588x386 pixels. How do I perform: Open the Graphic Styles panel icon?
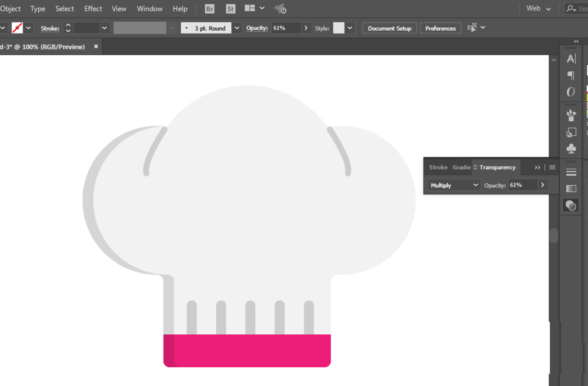571,132
